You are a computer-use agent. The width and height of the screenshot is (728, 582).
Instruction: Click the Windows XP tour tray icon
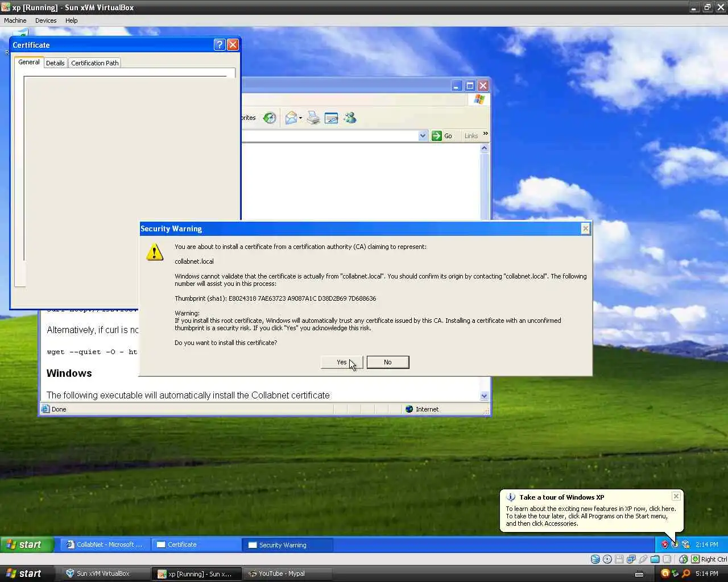point(675,544)
